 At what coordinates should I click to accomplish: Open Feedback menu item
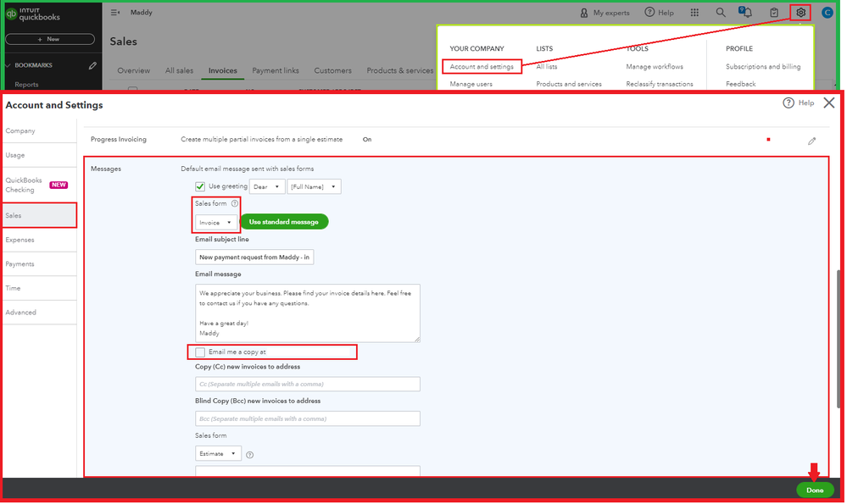click(x=740, y=84)
